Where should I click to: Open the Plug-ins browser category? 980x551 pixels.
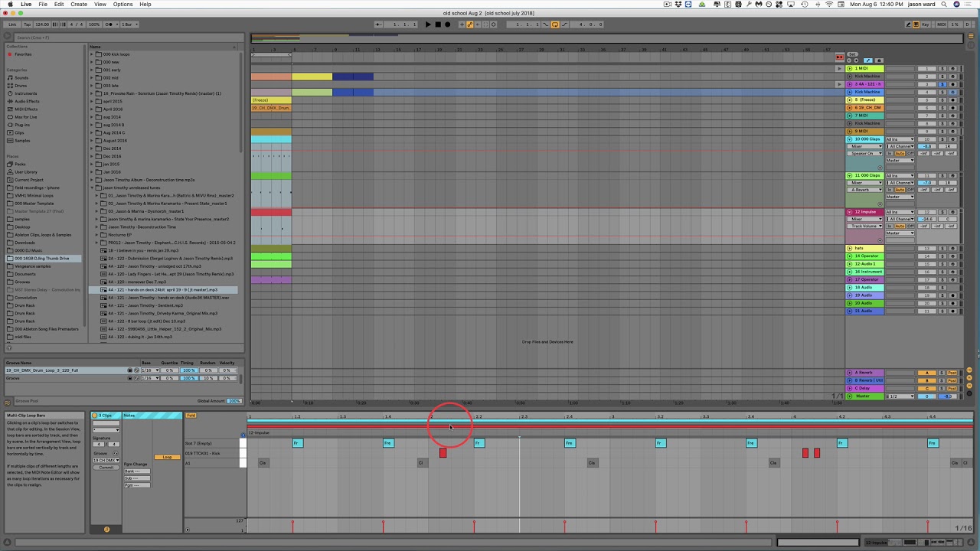(x=22, y=125)
